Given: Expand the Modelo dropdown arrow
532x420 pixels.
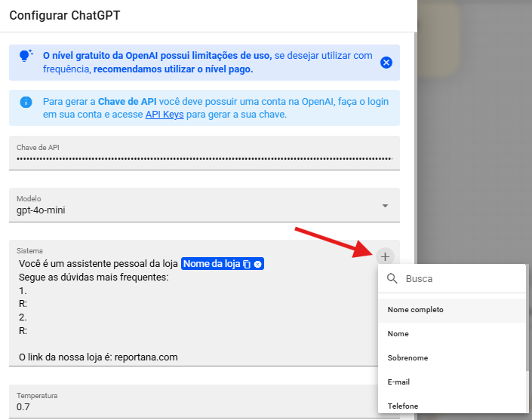Looking at the screenshot, I should click(385, 206).
